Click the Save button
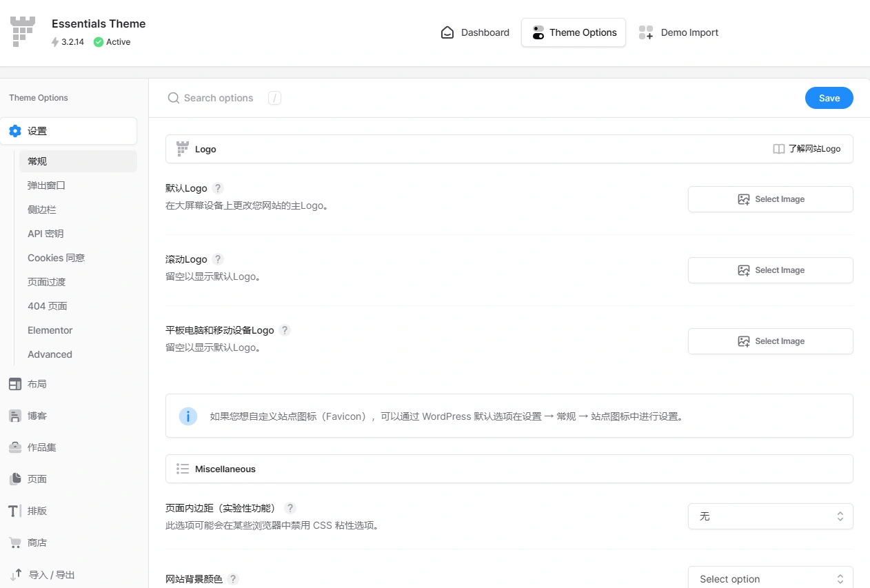 (x=829, y=98)
